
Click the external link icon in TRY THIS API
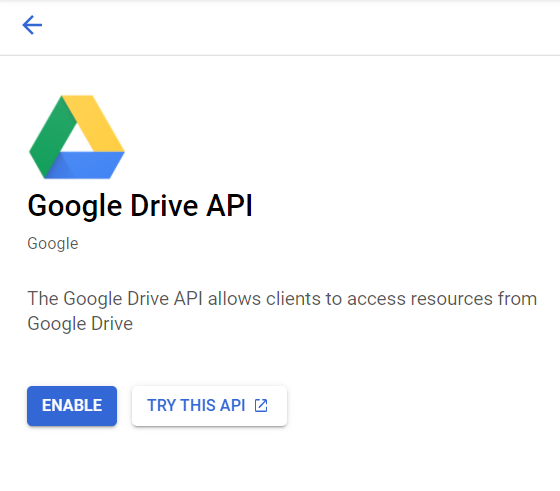[x=261, y=406]
